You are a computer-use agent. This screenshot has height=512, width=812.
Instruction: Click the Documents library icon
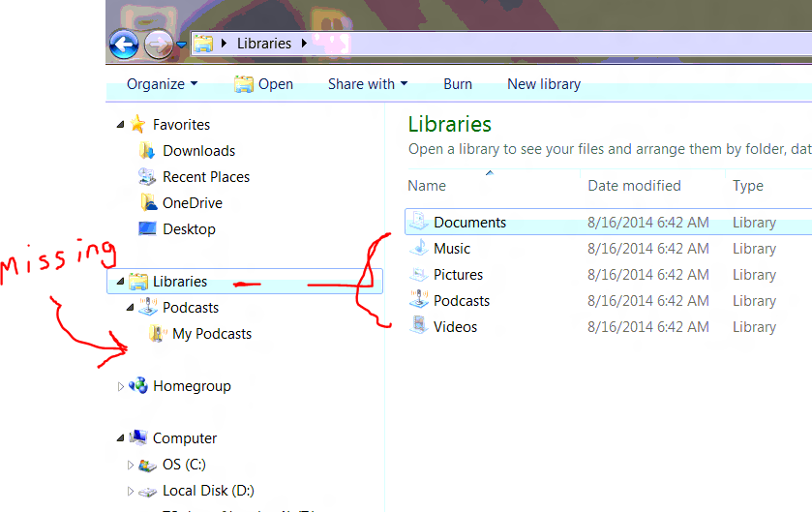tap(418, 221)
